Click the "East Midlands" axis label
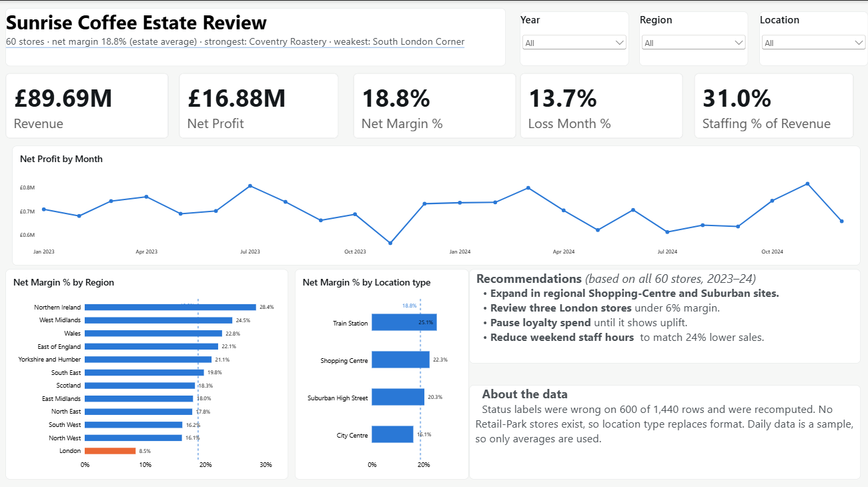 61,399
